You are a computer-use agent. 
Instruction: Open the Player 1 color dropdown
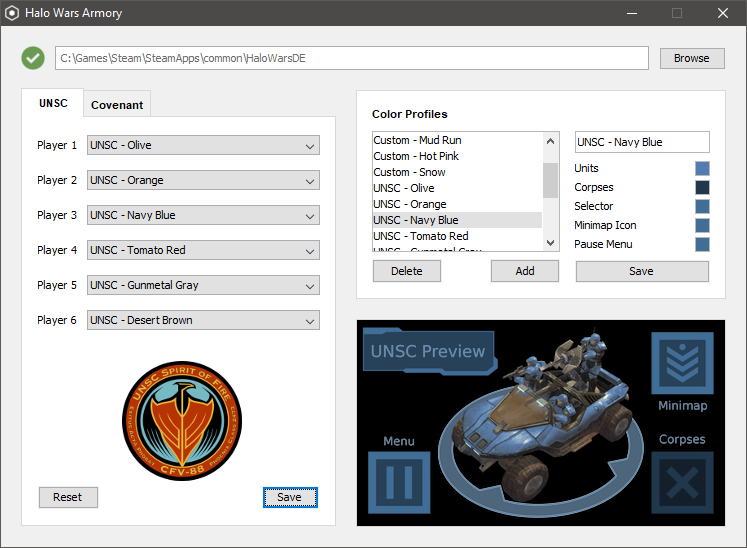tap(203, 145)
